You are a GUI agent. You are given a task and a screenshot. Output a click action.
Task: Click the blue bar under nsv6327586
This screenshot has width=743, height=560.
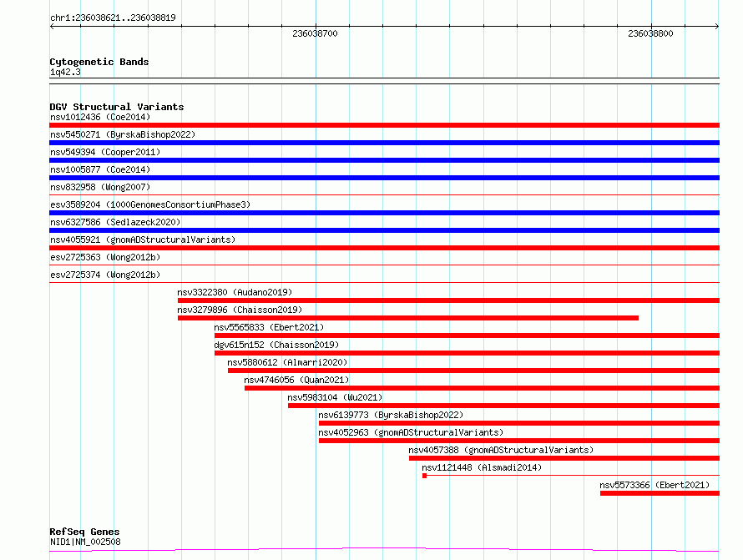(x=384, y=230)
